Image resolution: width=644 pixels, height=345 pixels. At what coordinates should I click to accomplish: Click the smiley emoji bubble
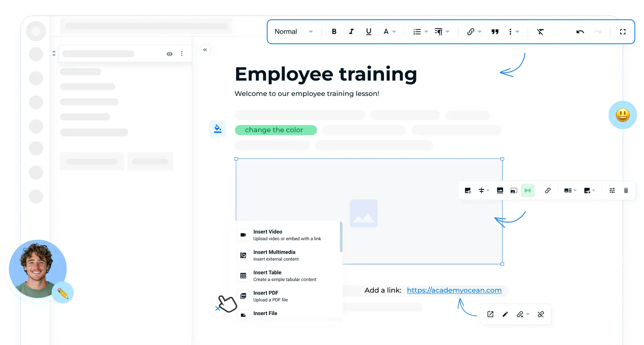(623, 115)
